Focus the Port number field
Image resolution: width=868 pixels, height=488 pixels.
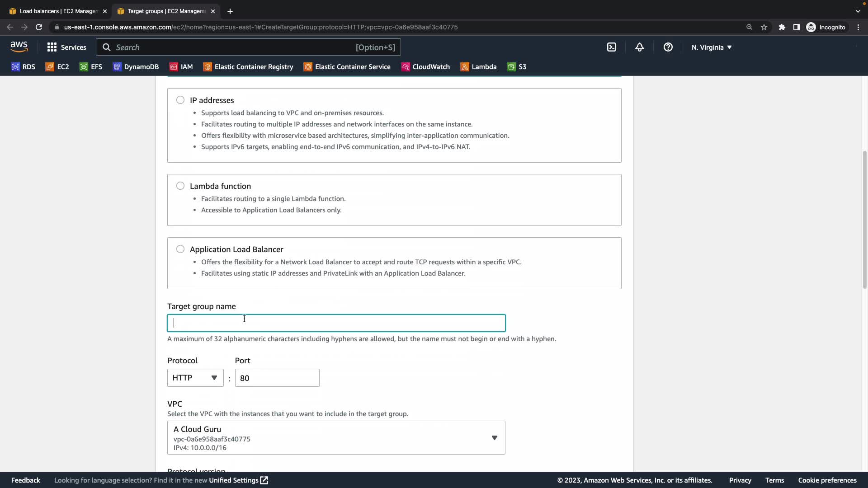point(277,378)
